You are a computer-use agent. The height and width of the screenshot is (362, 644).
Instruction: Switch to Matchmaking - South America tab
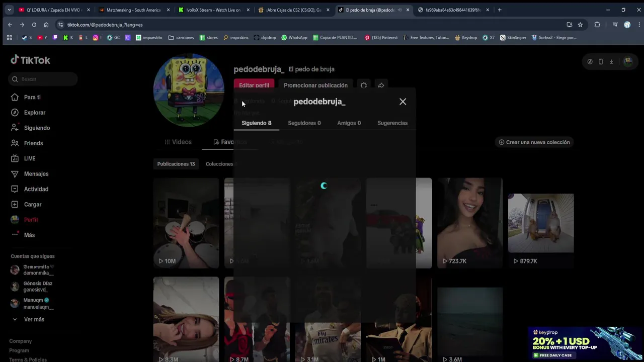pyautogui.click(x=133, y=10)
